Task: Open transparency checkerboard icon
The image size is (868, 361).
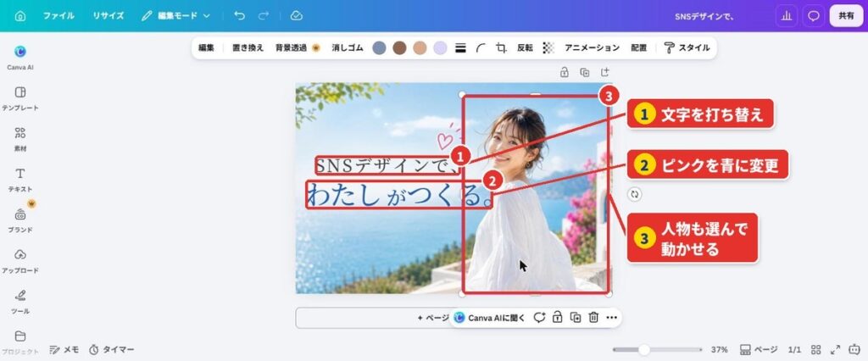Action: [x=548, y=48]
